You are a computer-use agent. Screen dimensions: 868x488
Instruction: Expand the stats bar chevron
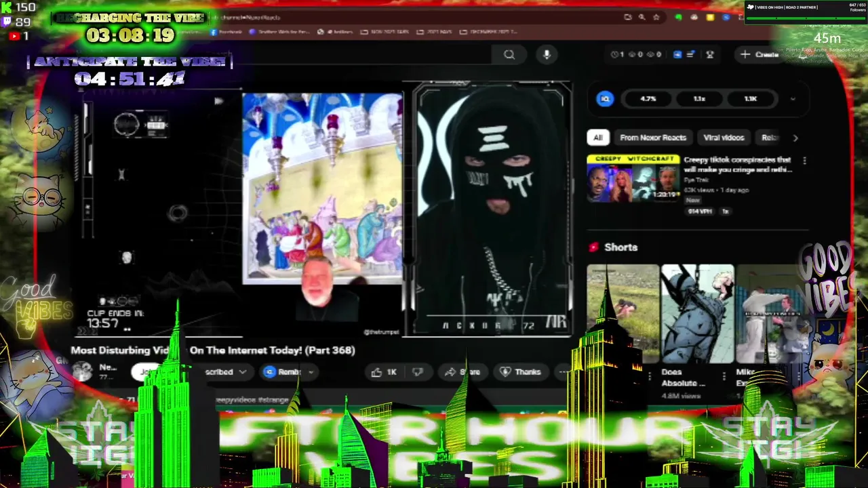coord(792,99)
